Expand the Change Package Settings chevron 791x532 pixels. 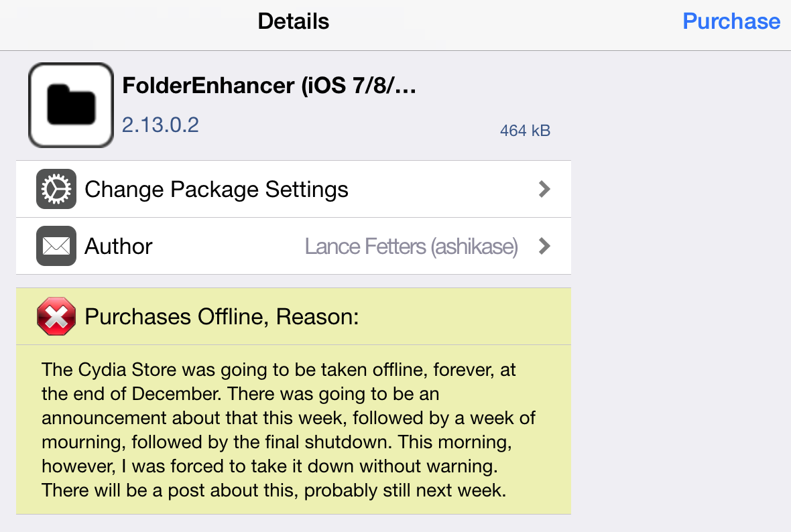click(x=544, y=190)
